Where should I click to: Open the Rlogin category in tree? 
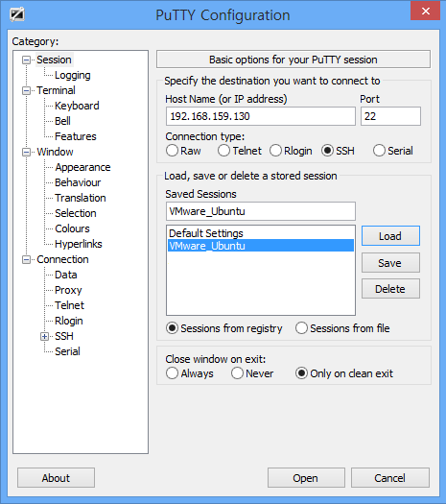69,321
